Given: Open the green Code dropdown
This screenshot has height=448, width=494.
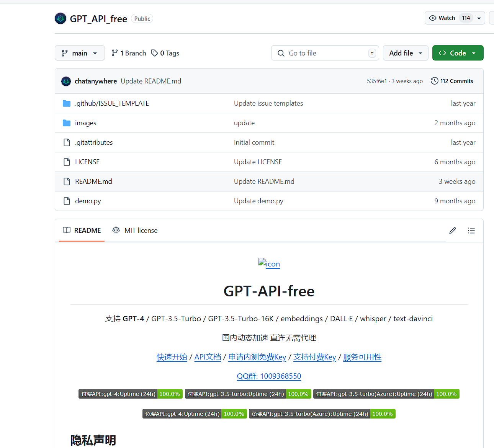Looking at the screenshot, I should [x=458, y=53].
